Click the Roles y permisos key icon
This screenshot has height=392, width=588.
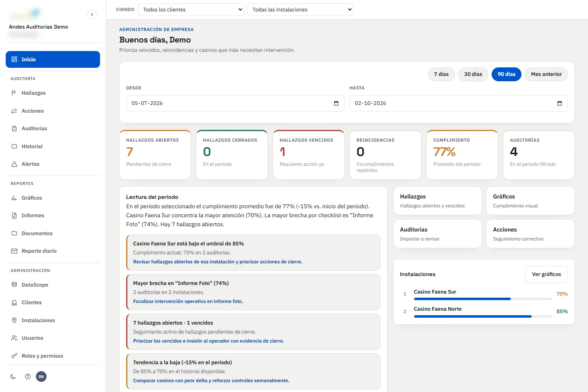coord(14,356)
